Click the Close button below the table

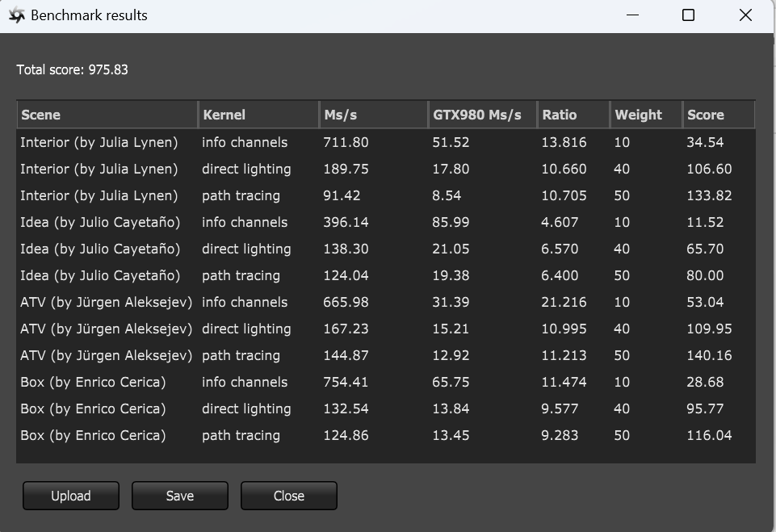pos(288,496)
